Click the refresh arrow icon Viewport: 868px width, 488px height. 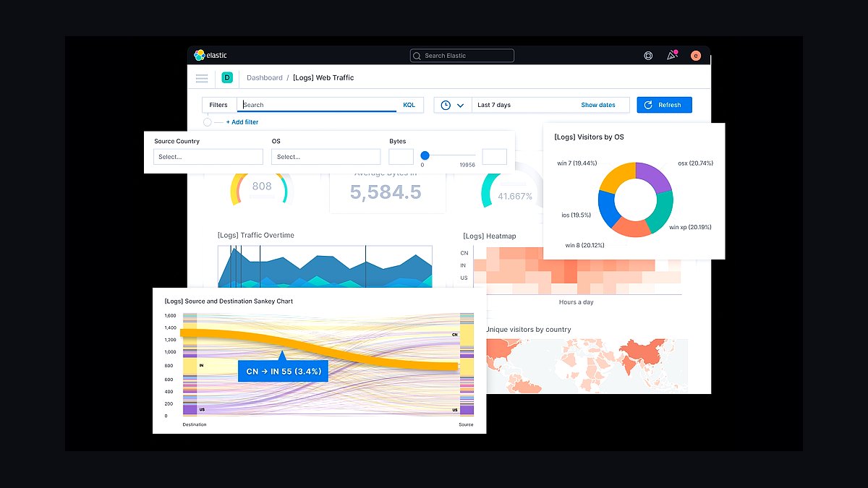[649, 105]
